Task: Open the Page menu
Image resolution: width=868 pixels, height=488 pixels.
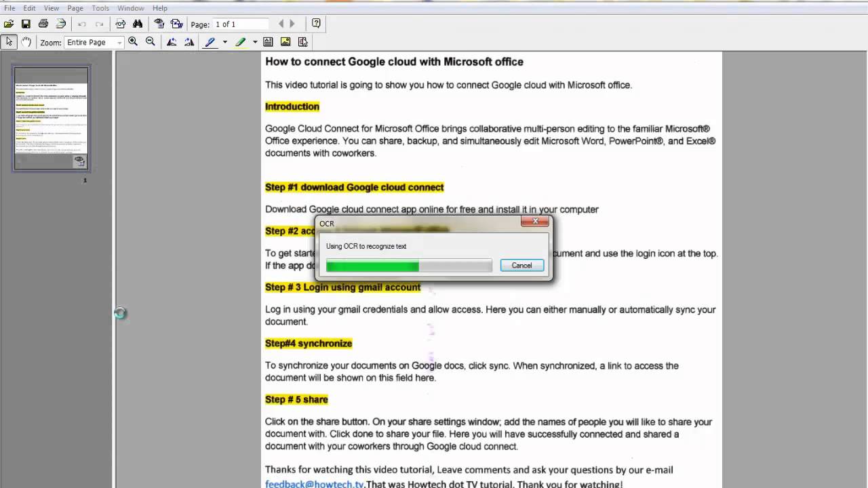Action: coord(75,8)
